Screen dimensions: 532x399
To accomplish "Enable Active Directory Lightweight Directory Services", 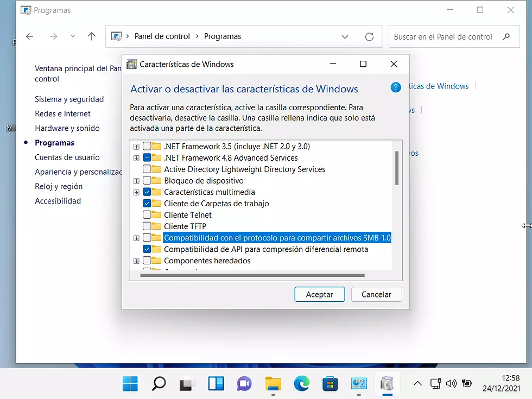I will point(147,169).
